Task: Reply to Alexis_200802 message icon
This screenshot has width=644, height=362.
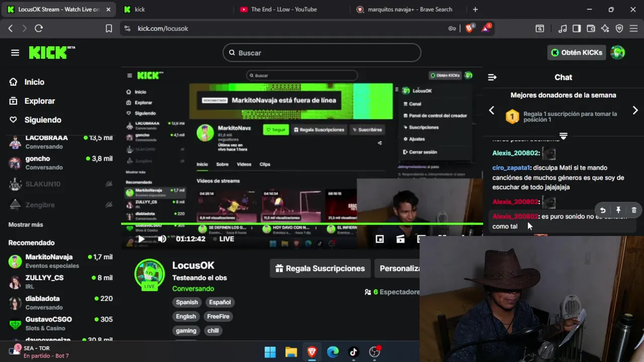Action: pyautogui.click(x=603, y=210)
